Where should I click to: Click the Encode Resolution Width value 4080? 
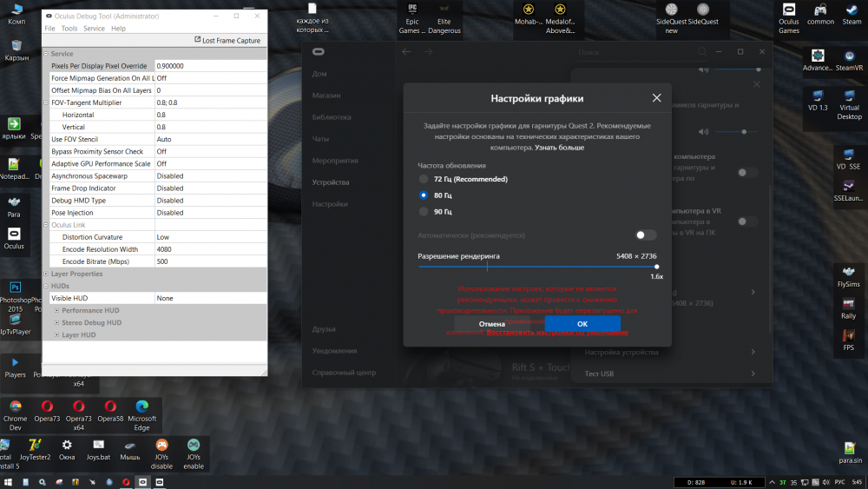[210, 249]
